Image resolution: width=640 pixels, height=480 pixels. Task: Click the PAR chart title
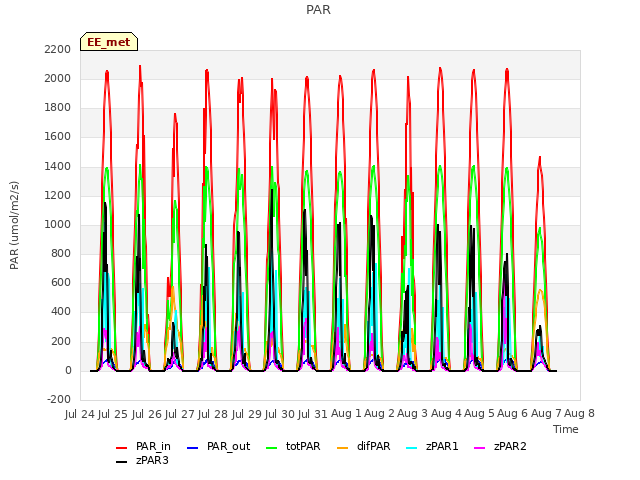click(x=318, y=10)
